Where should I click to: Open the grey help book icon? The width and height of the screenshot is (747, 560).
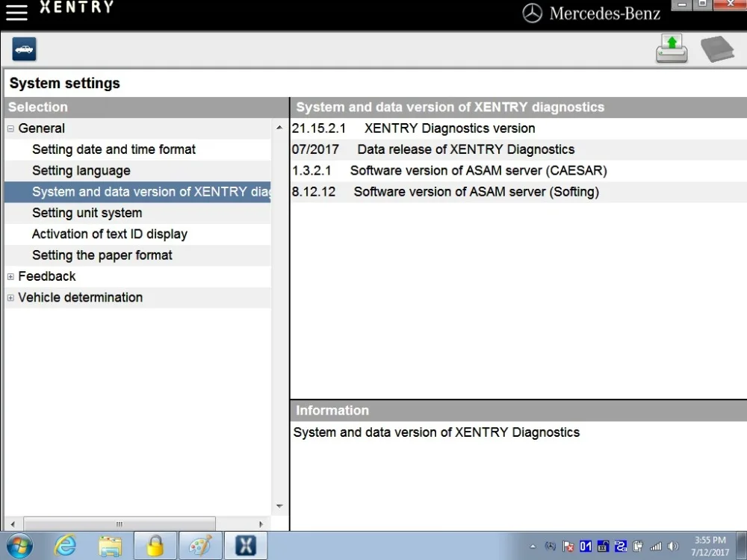pyautogui.click(x=717, y=49)
